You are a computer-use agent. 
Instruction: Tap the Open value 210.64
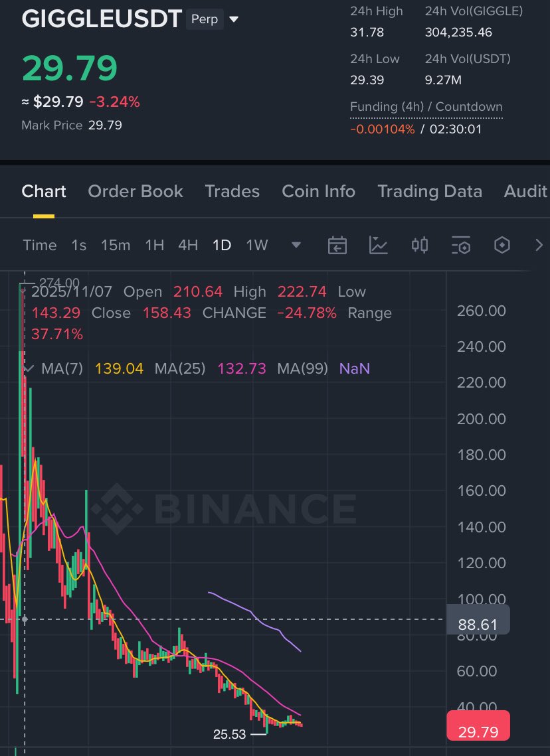coord(198,291)
